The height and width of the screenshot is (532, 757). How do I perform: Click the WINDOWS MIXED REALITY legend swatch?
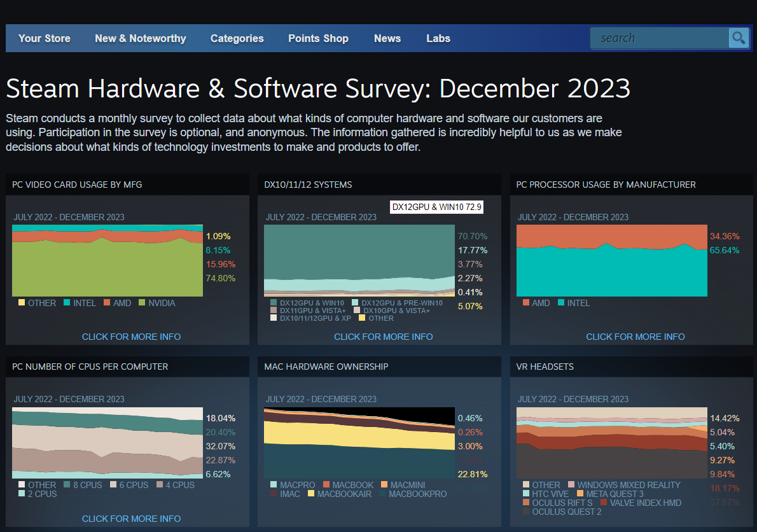point(571,485)
